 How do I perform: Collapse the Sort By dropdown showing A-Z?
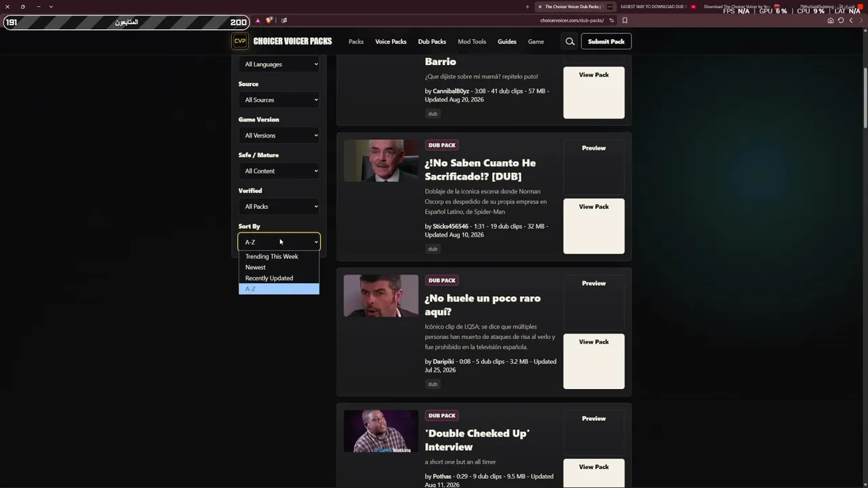pos(279,242)
